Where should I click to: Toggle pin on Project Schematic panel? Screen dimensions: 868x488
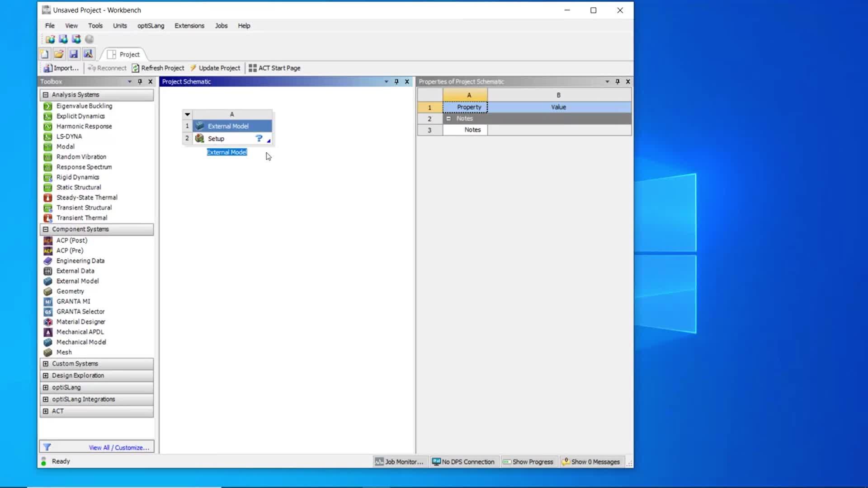click(x=396, y=82)
